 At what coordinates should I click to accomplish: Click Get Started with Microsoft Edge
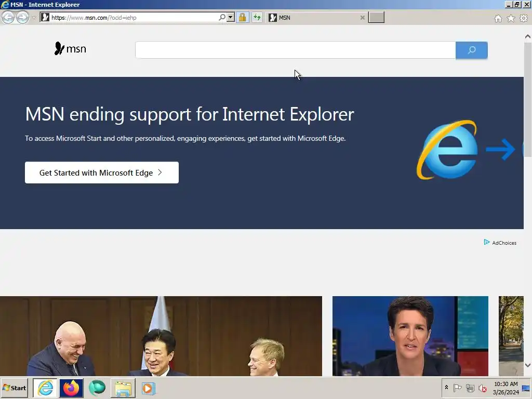tap(102, 172)
